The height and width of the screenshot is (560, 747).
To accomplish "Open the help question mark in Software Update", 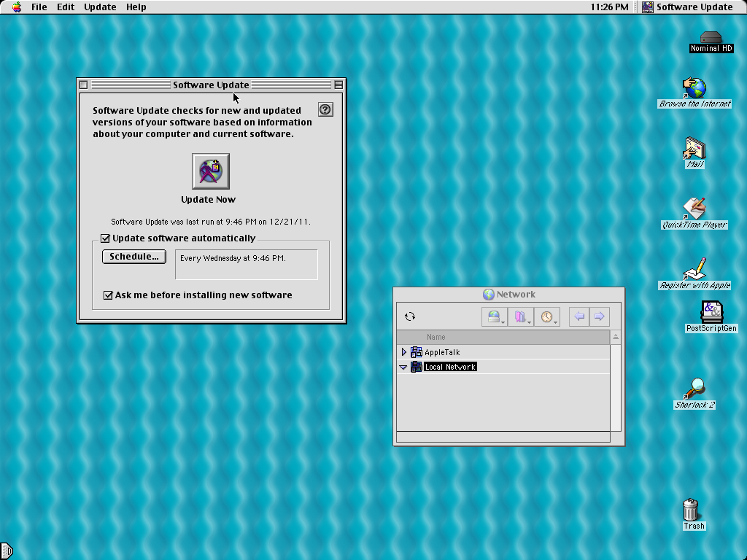I will coord(325,110).
